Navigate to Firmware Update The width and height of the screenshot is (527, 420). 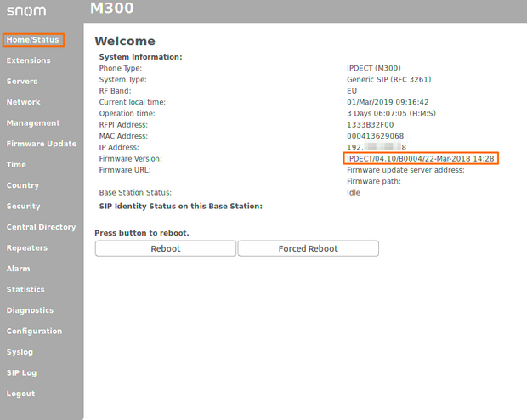tap(42, 144)
